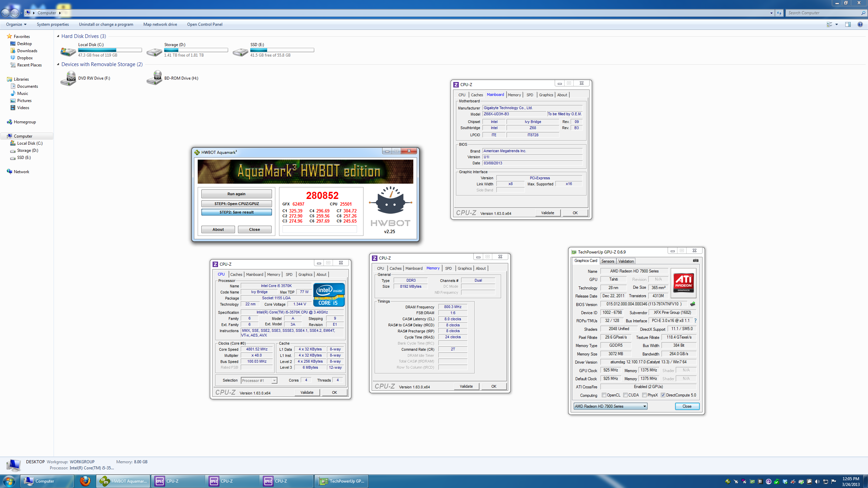Click About button in Aquamark window
The width and height of the screenshot is (868, 488).
point(218,229)
